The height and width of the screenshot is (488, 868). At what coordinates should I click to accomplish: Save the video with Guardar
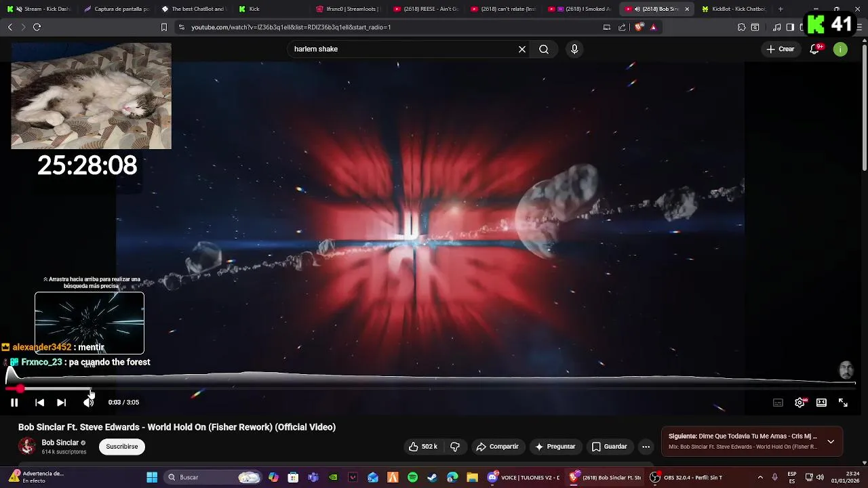pyautogui.click(x=609, y=447)
